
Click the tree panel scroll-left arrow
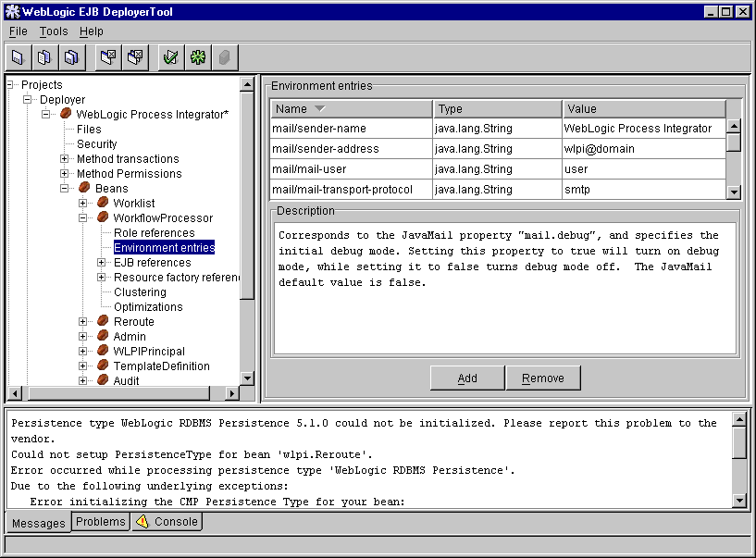point(15,393)
